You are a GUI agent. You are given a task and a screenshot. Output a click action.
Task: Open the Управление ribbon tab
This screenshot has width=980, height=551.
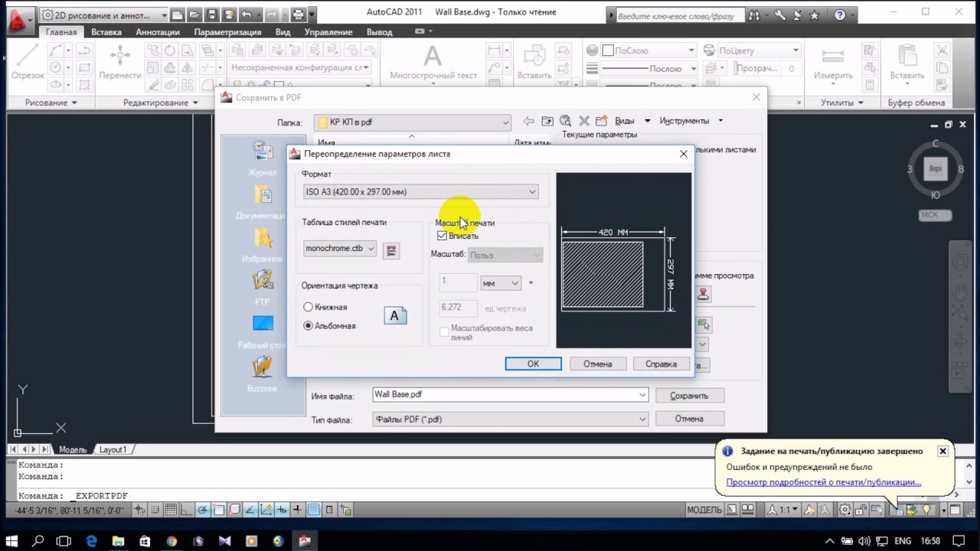[x=328, y=32]
